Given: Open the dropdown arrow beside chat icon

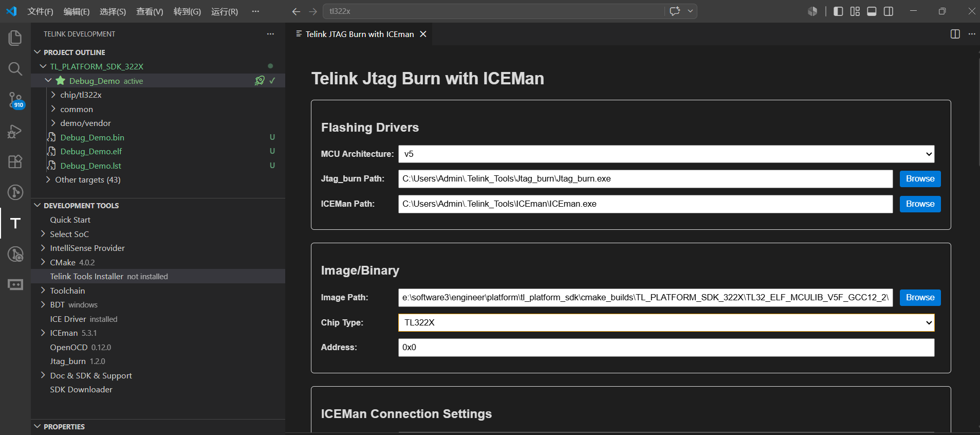Looking at the screenshot, I should tap(690, 11).
